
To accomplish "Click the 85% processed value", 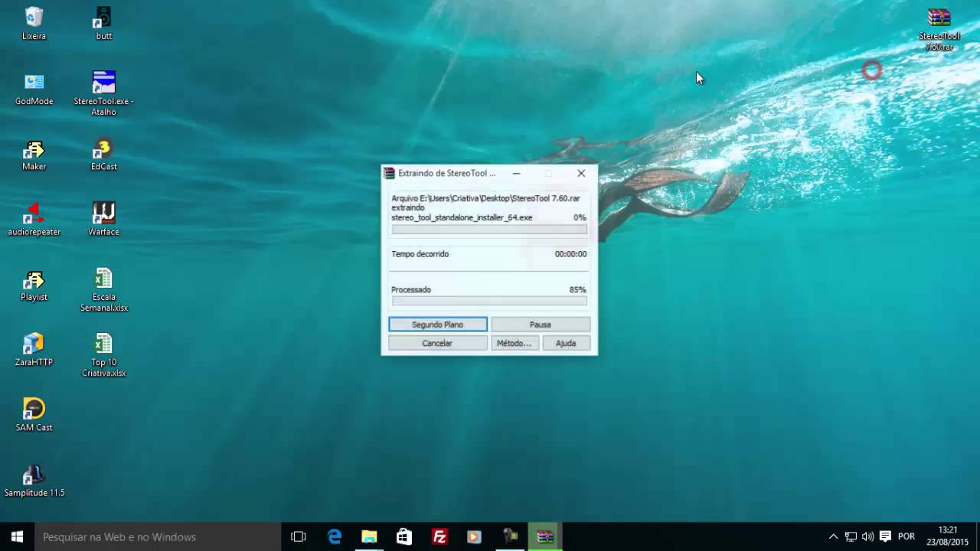I will click(578, 290).
